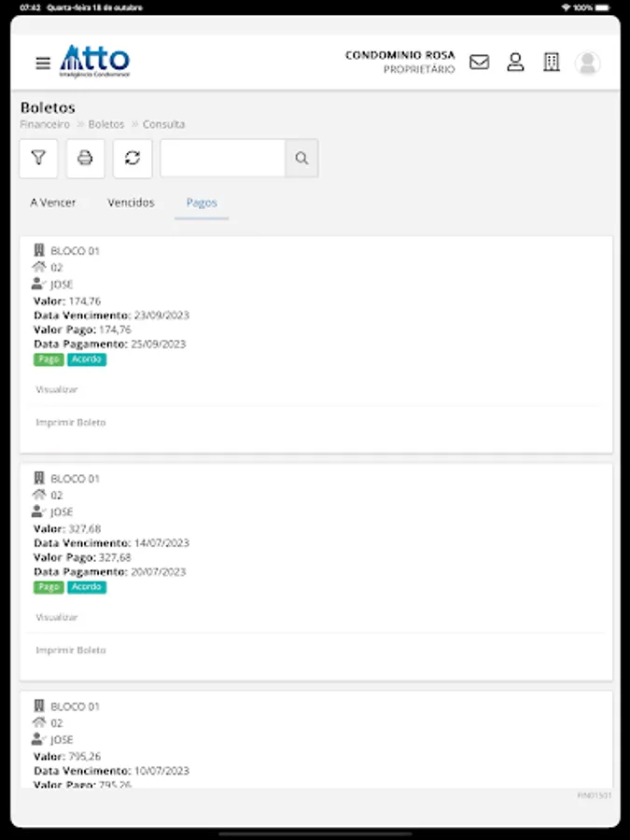Select the Pagos tab
This screenshot has height=840, width=630.
(201, 203)
